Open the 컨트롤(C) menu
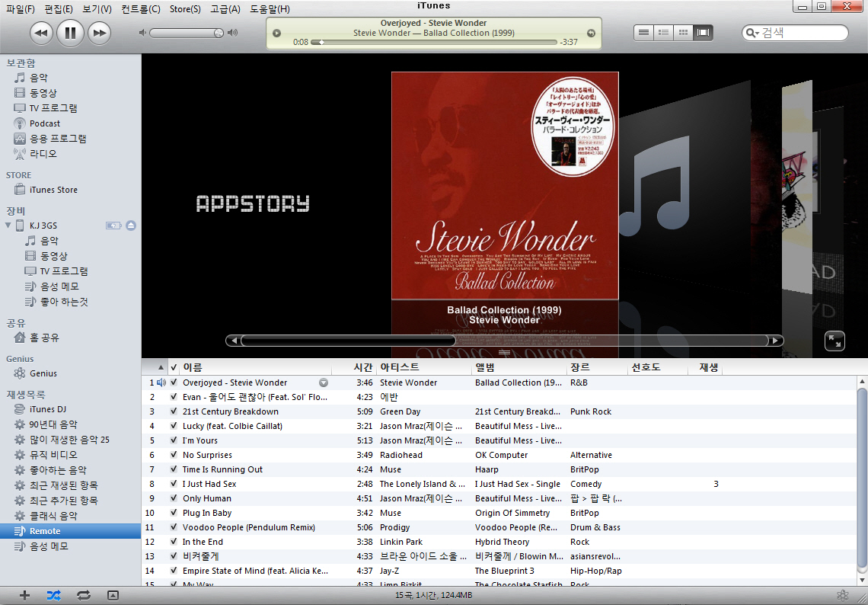 point(141,9)
